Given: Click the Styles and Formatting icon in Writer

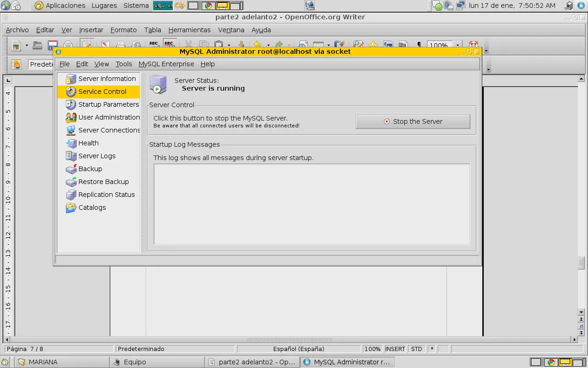Looking at the screenshot, I should click(17, 64).
